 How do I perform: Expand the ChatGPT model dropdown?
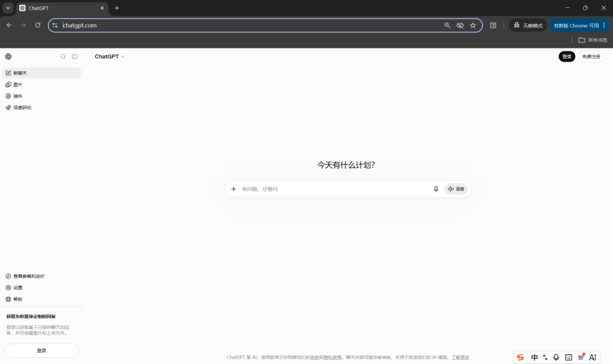(110, 56)
